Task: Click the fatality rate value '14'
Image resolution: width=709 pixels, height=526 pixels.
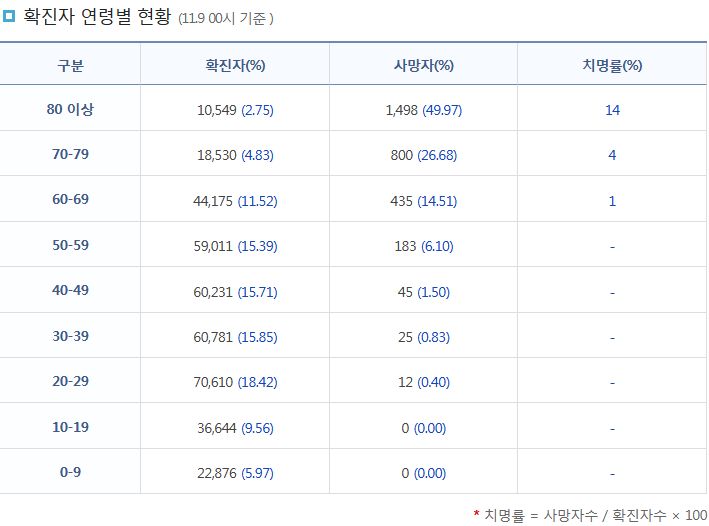Action: click(x=612, y=110)
